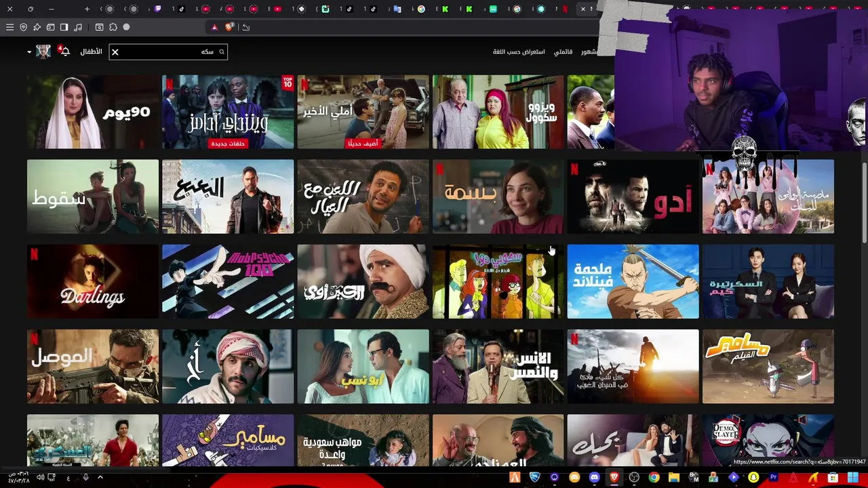The width and height of the screenshot is (868, 488).
Task: Open the Brave wallet icon
Action: tap(50, 27)
